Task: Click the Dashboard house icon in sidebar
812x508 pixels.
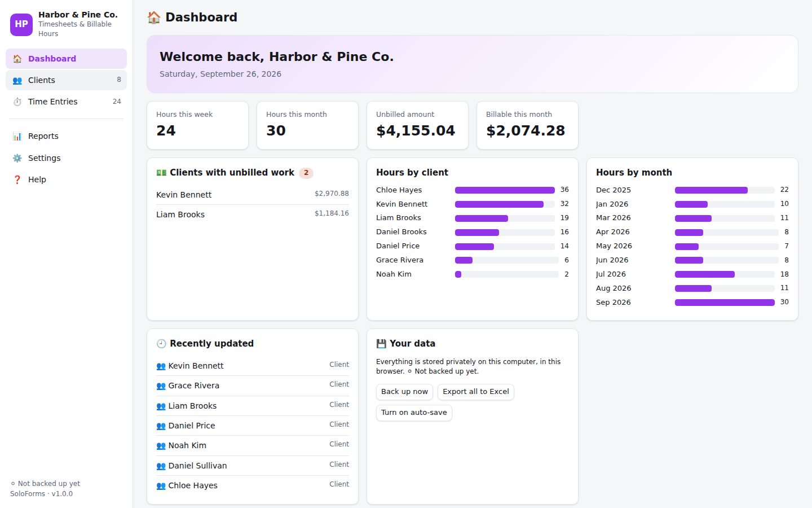Action: tap(17, 59)
